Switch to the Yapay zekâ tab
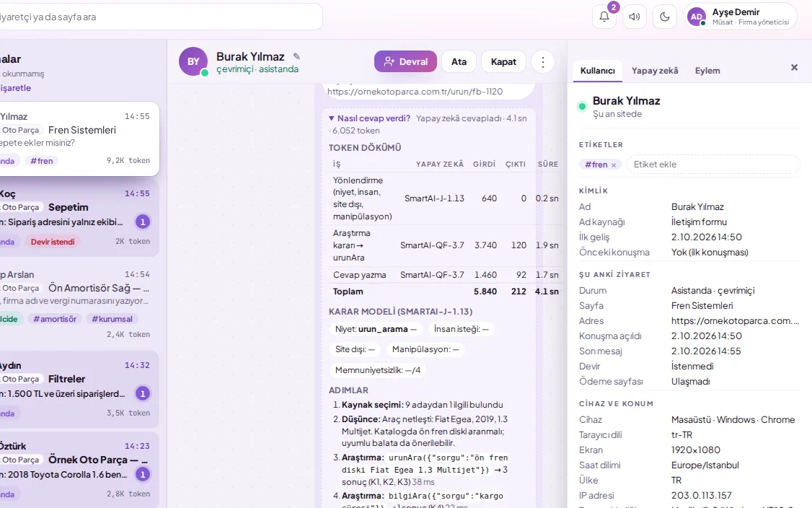 coord(655,71)
